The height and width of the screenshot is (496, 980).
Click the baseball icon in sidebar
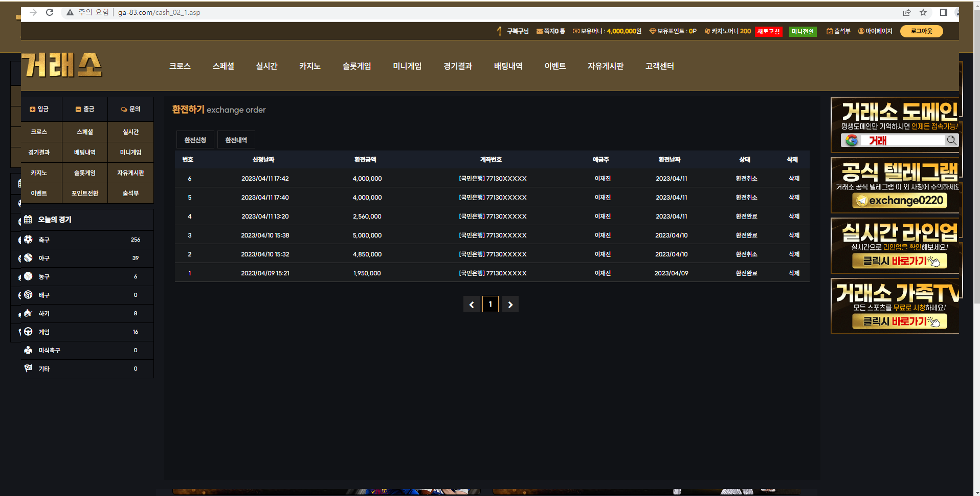pyautogui.click(x=28, y=258)
